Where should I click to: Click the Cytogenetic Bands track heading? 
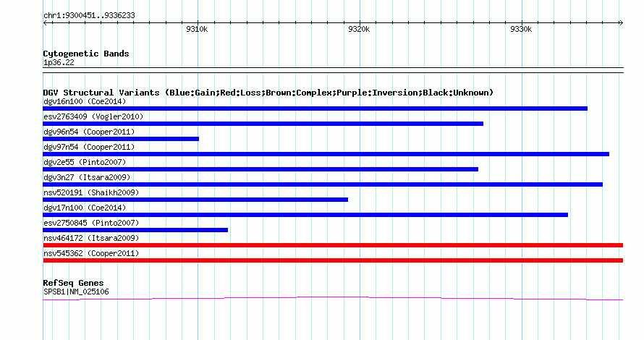tap(86, 54)
